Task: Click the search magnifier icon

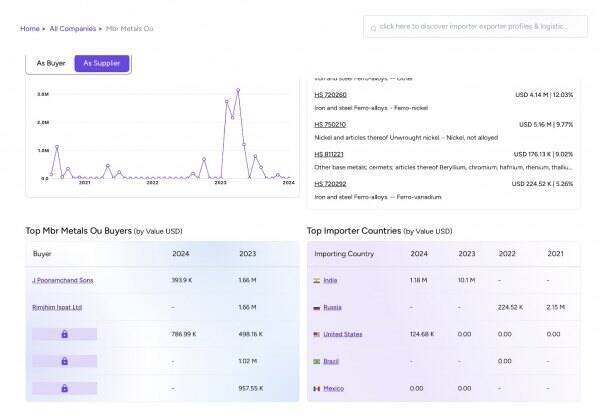Action: pos(373,28)
